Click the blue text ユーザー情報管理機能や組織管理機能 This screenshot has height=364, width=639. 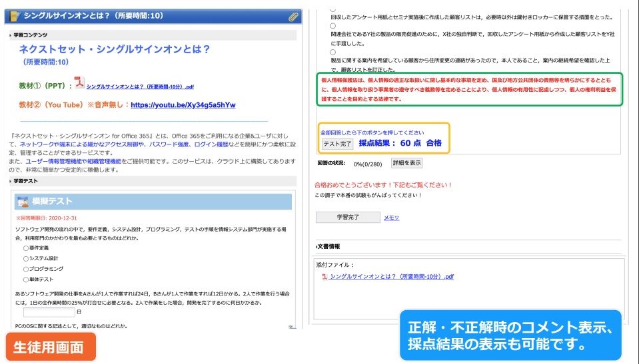tap(73, 162)
